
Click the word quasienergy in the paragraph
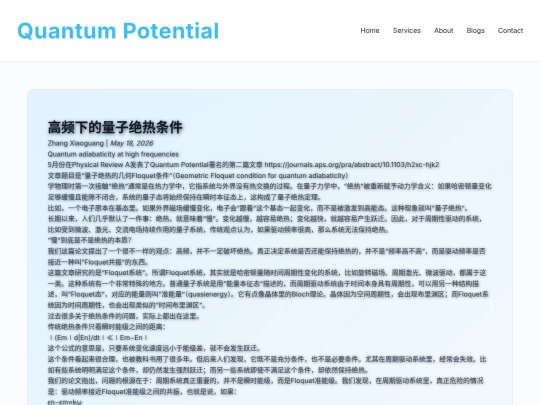pyautogui.click(x=209, y=294)
